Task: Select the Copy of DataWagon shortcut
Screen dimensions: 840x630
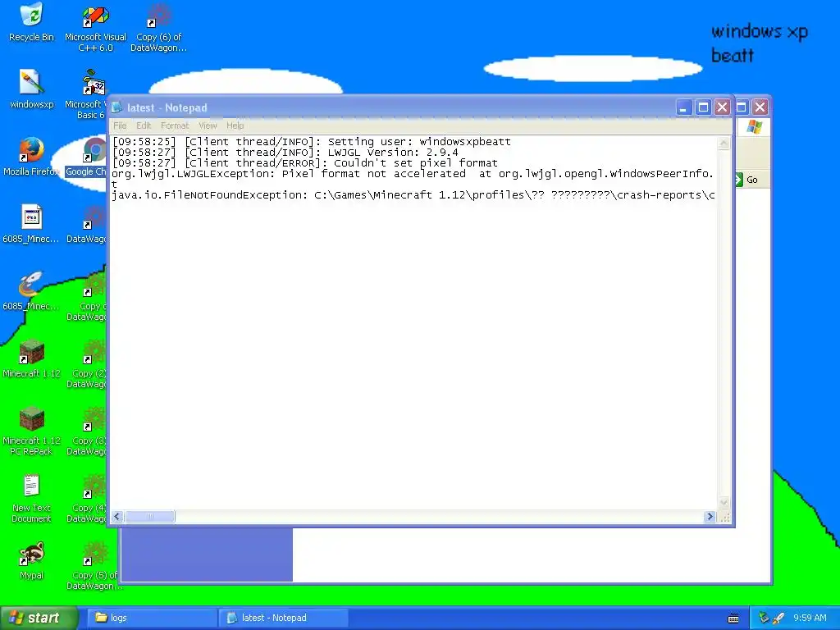Action: point(87,297)
